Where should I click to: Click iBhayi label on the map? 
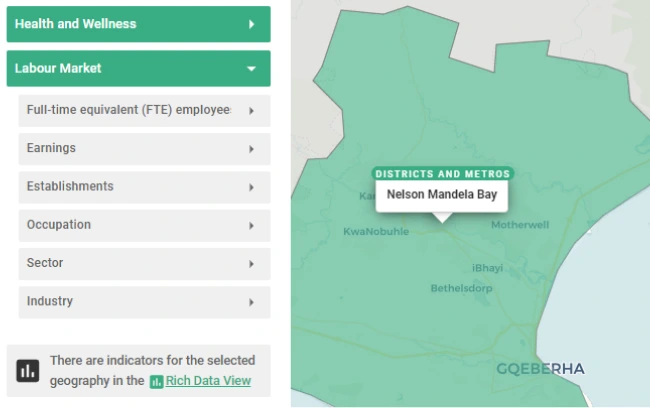(488, 268)
